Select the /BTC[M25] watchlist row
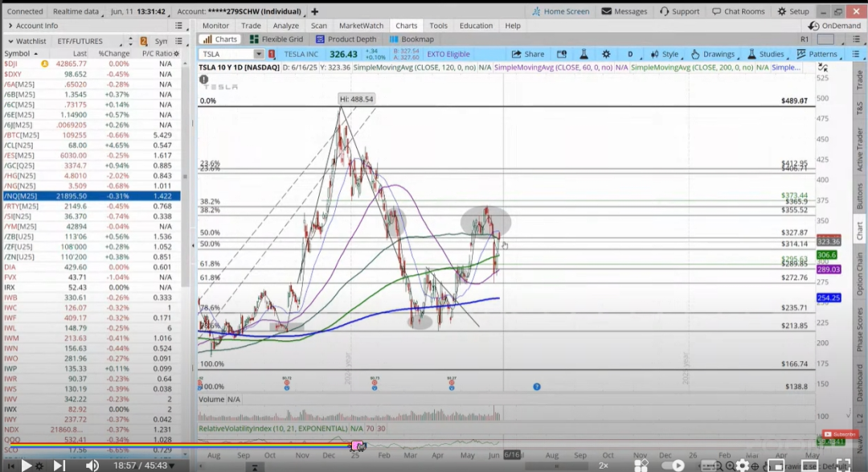868x472 pixels. pos(92,135)
